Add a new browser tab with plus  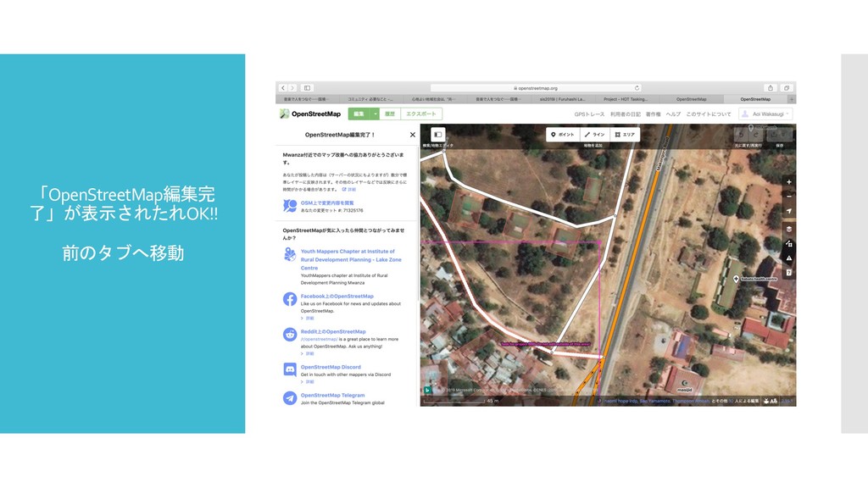pyautogui.click(x=792, y=99)
